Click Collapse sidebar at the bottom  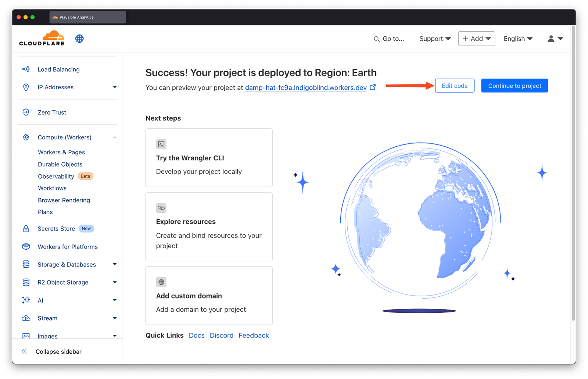(x=58, y=351)
